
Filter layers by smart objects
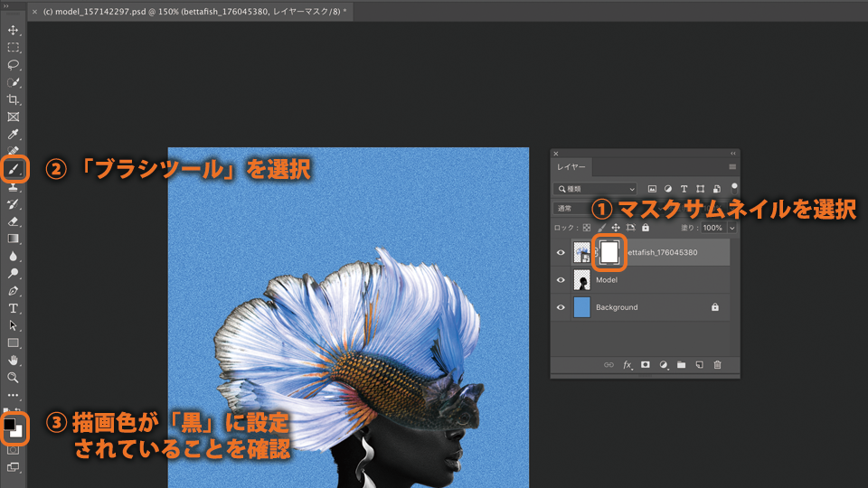[x=716, y=189]
